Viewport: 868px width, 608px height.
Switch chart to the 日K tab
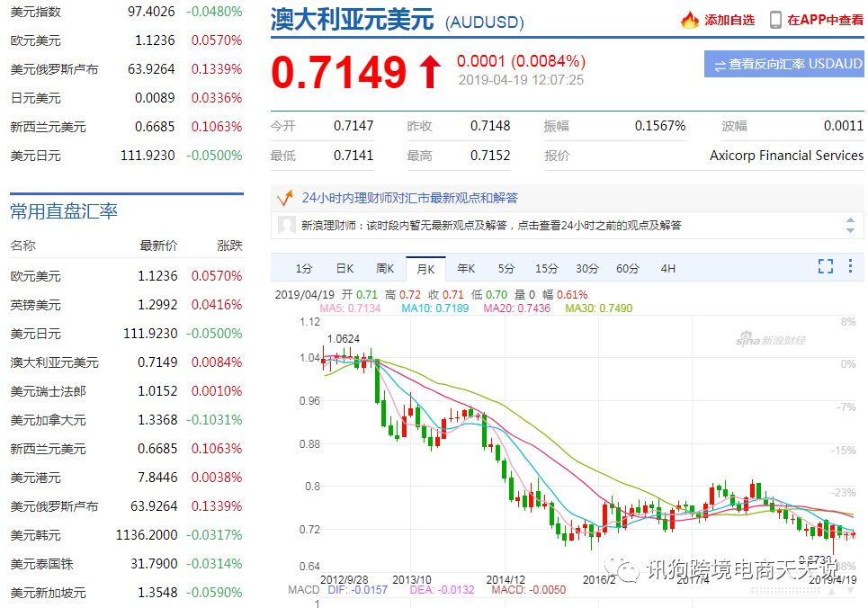click(345, 268)
